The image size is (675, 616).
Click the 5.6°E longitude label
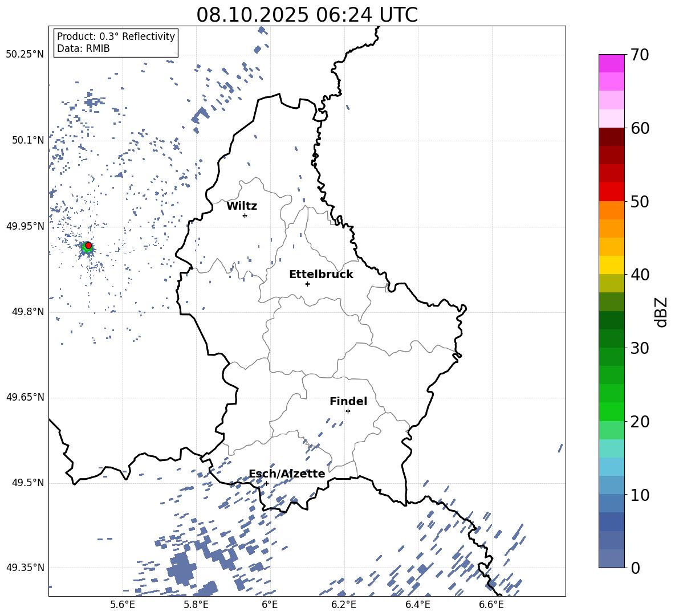(x=122, y=605)
